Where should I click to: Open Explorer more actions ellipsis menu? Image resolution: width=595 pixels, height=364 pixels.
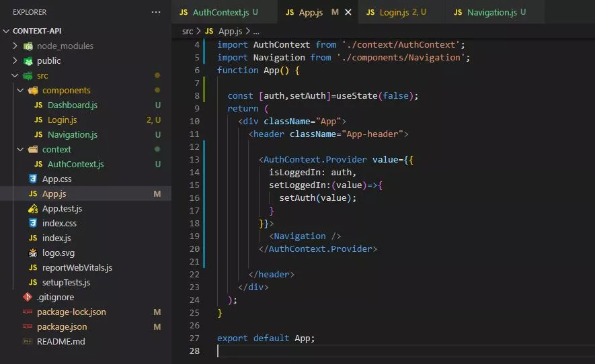pyautogui.click(x=156, y=12)
